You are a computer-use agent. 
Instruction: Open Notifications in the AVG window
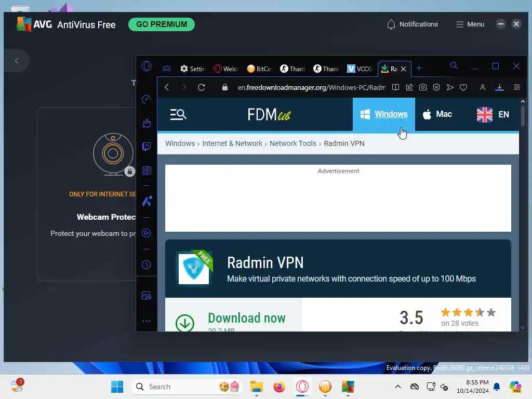(412, 24)
